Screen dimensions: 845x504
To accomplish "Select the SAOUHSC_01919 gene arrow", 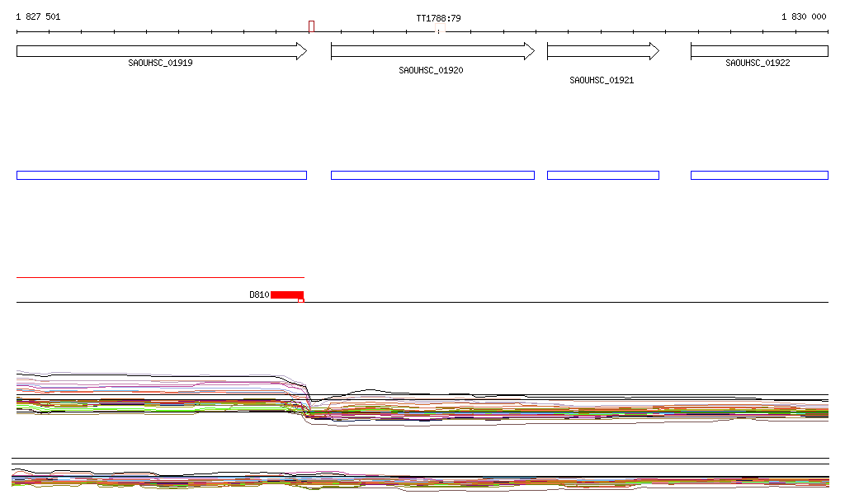I will (162, 51).
